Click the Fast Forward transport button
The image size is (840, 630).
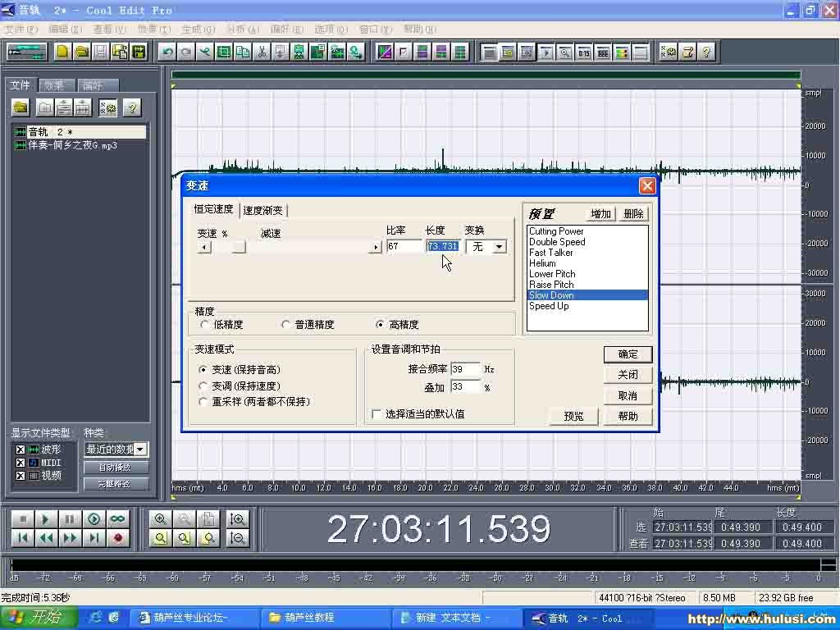click(x=70, y=537)
